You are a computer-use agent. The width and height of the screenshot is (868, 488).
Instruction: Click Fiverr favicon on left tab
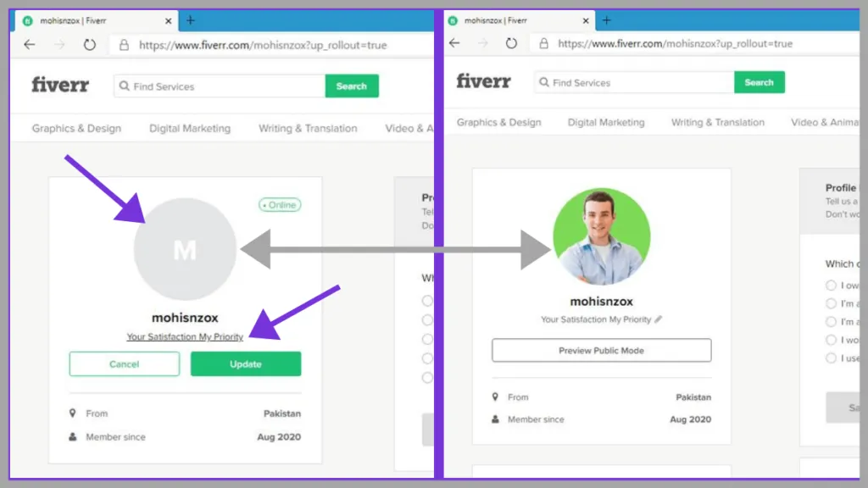click(27, 20)
